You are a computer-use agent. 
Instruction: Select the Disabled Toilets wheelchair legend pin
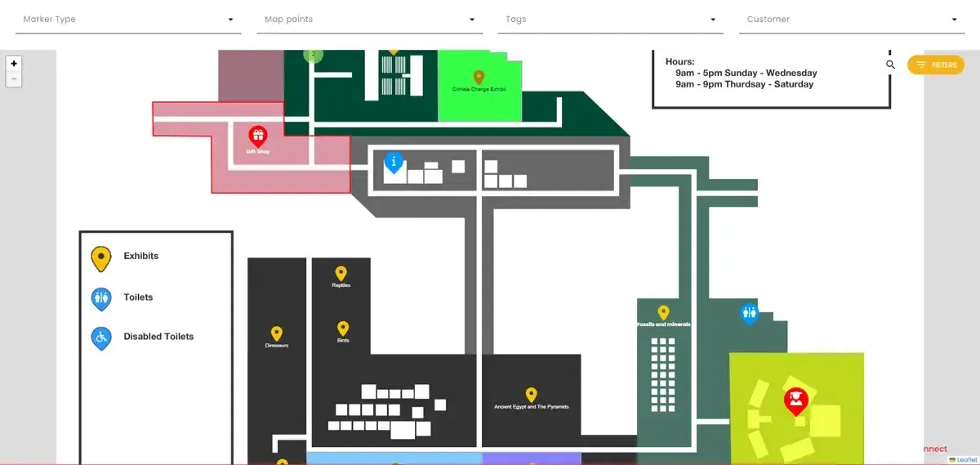[x=100, y=338]
